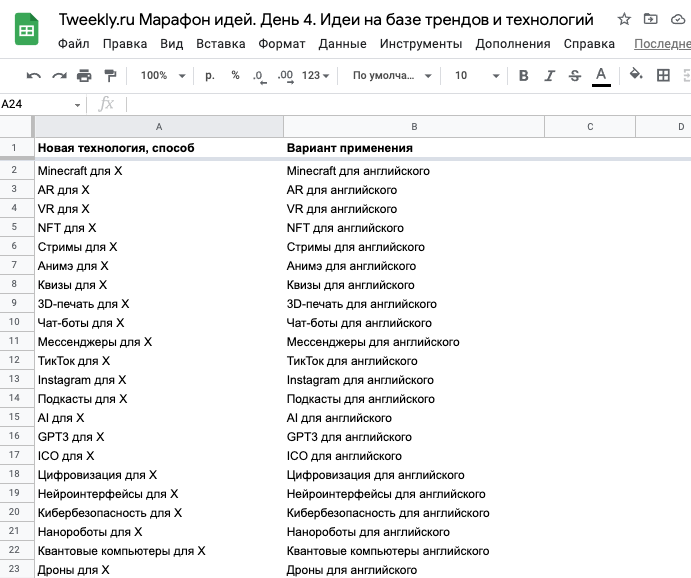Open the font family dropdown
This screenshot has height=578, width=691.
(391, 75)
